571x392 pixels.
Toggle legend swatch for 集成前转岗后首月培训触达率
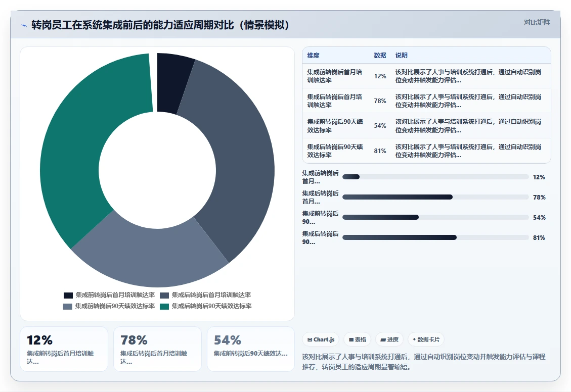pyautogui.click(x=68, y=296)
